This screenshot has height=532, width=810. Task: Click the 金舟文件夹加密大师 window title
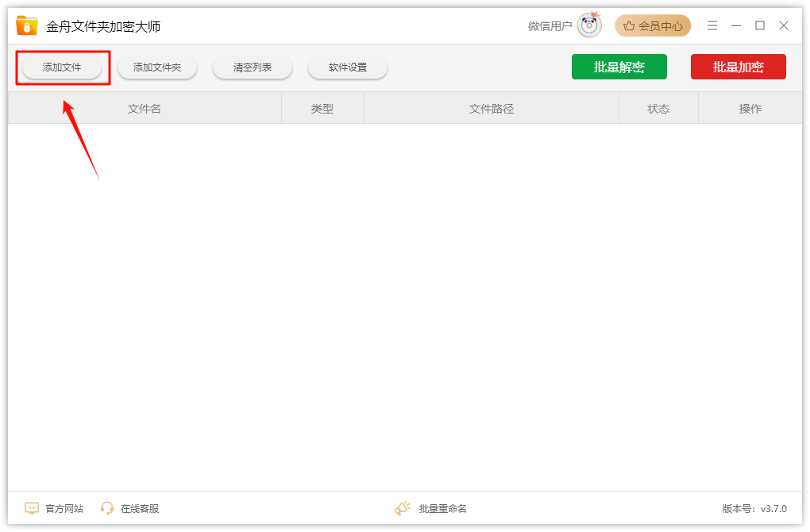click(x=103, y=26)
